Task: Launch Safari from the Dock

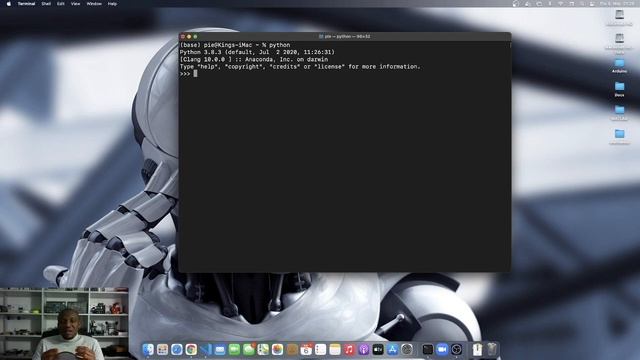Action: (x=177, y=349)
